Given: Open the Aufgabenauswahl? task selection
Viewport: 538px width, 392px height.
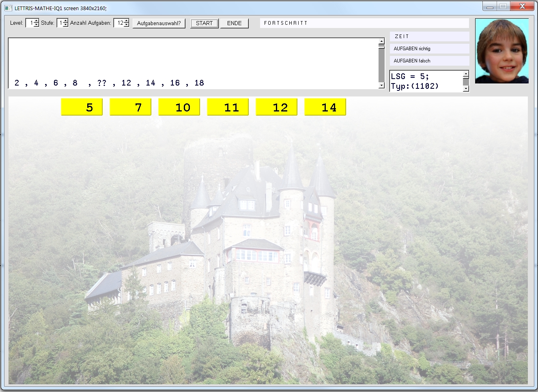Looking at the screenshot, I should (159, 23).
